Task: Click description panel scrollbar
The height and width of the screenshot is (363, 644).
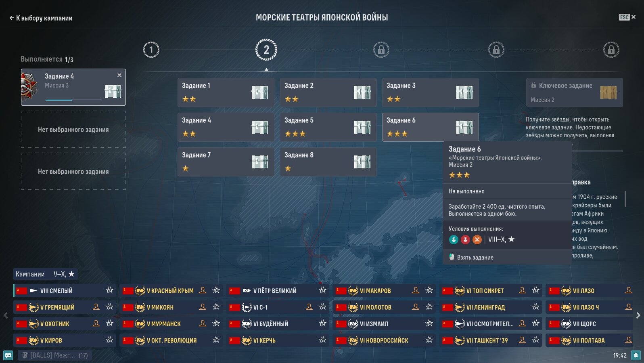Action: coord(625,199)
